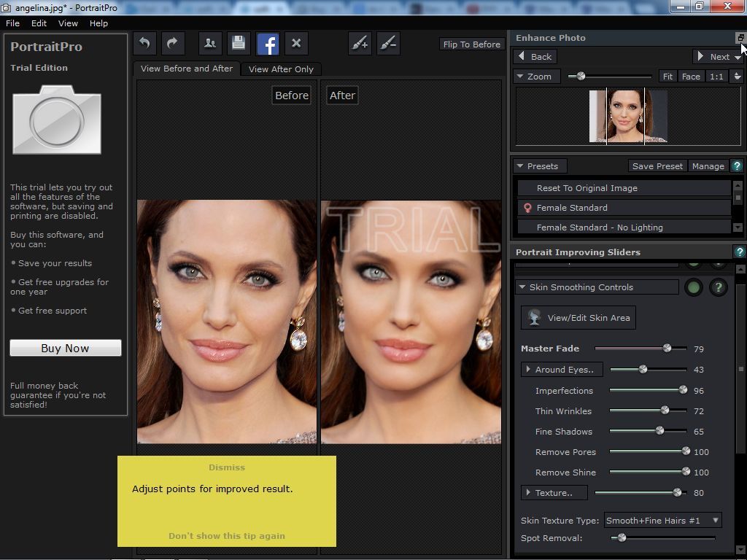Click the Face zoom button

[691, 76]
